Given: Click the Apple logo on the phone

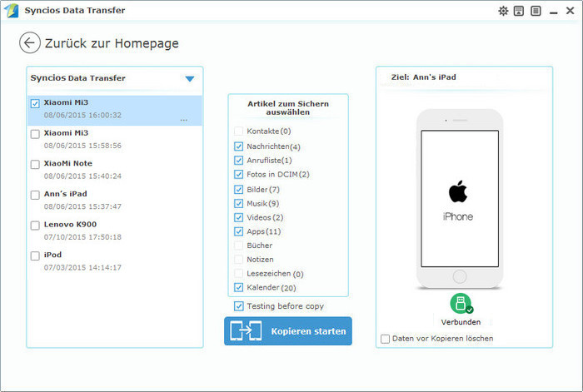Looking at the screenshot, I should point(458,191).
